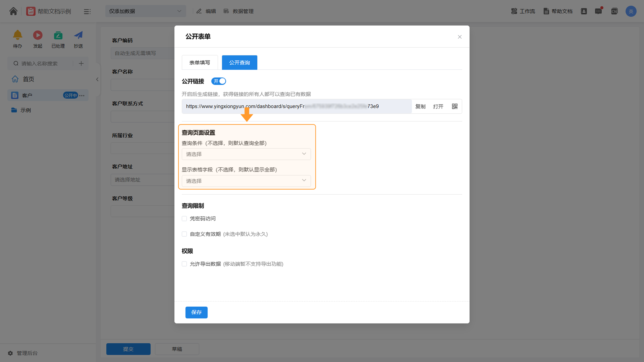The width and height of the screenshot is (644, 362).
Task: Open the 待办 bell icon
Action: pos(17,35)
